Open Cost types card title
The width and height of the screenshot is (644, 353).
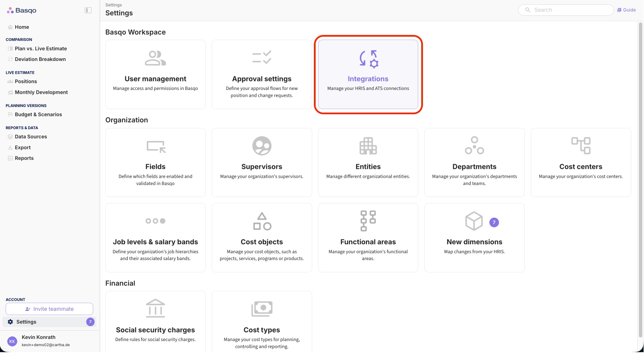(x=262, y=330)
